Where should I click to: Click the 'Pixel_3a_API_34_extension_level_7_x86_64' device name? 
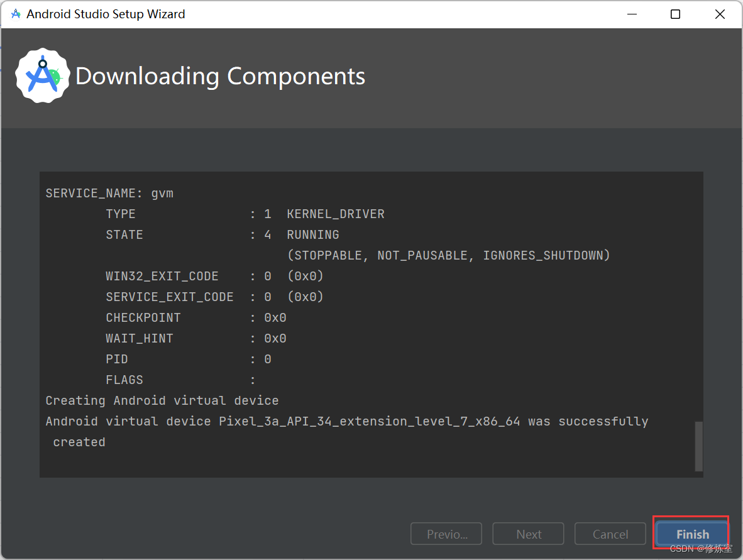point(369,422)
